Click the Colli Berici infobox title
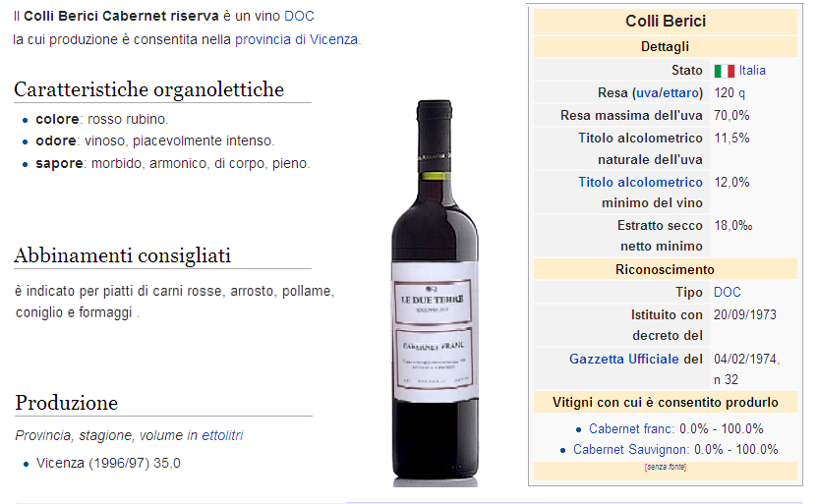The image size is (817, 504). 666,21
